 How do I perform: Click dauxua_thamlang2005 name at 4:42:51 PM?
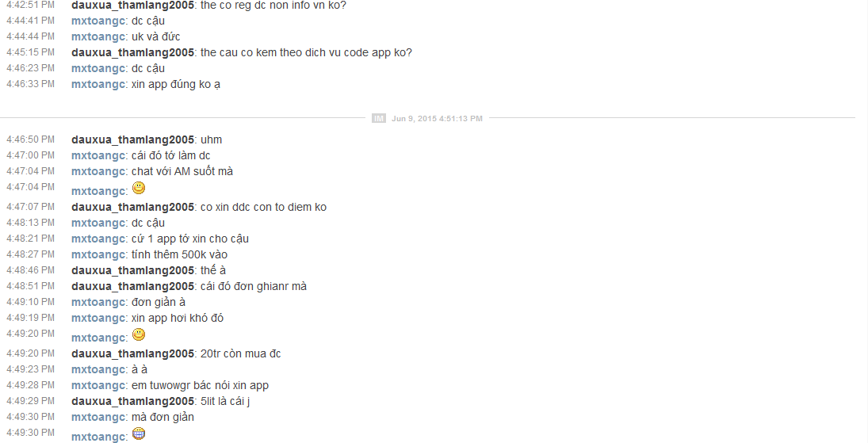click(x=132, y=5)
